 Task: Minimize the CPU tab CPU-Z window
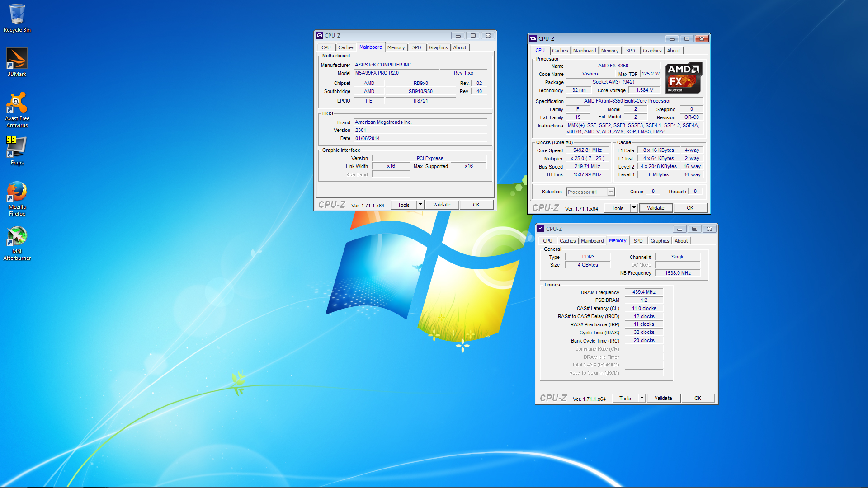click(x=672, y=38)
